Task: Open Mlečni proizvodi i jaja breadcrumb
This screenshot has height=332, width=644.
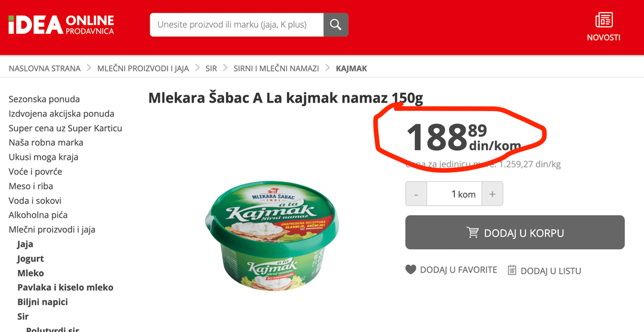Action: tap(143, 69)
